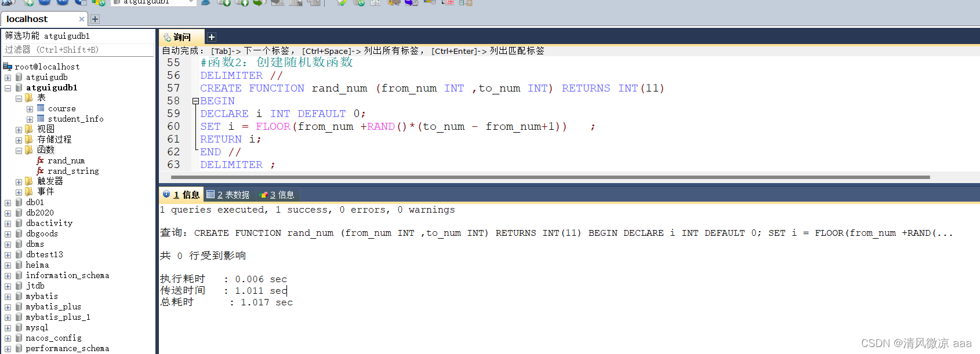This screenshot has width=980, height=354.
Task: Add a new connection tab with plus icon
Action: pyautogui.click(x=95, y=19)
